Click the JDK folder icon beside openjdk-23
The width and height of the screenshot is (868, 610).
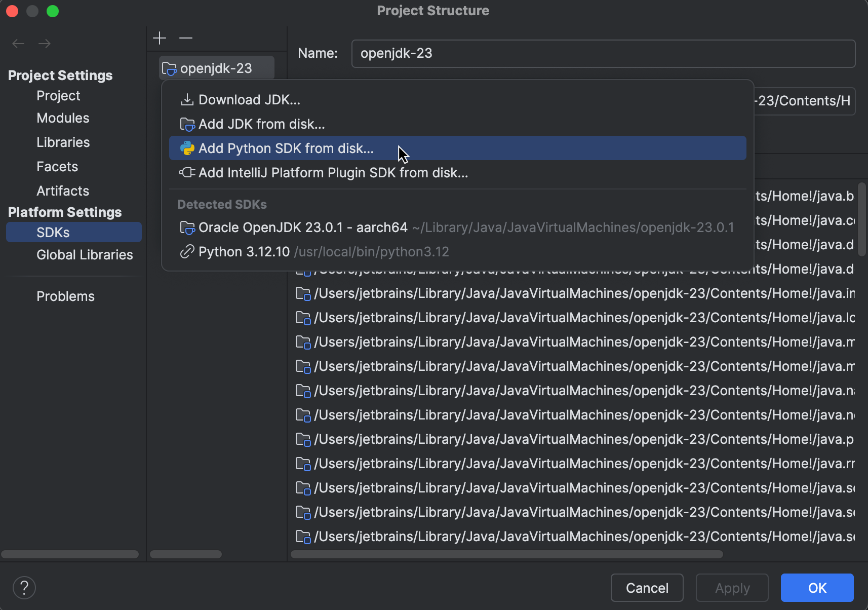point(169,68)
